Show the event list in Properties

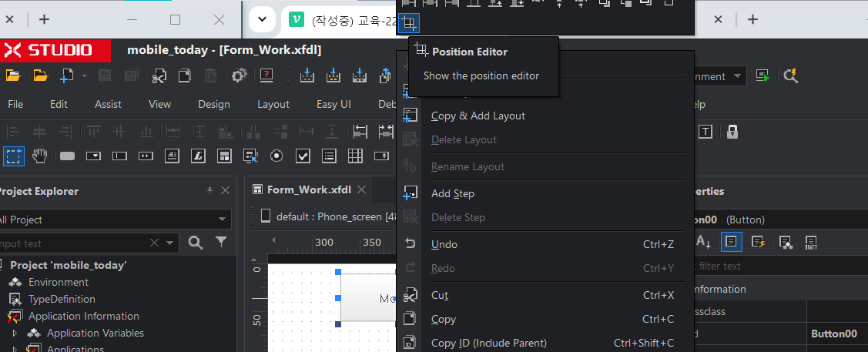(758, 242)
